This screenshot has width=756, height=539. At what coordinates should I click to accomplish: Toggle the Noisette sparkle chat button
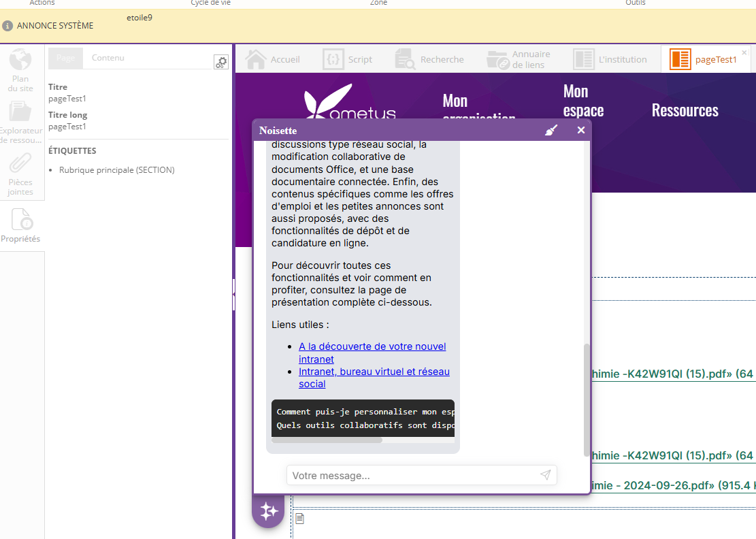[x=268, y=510]
